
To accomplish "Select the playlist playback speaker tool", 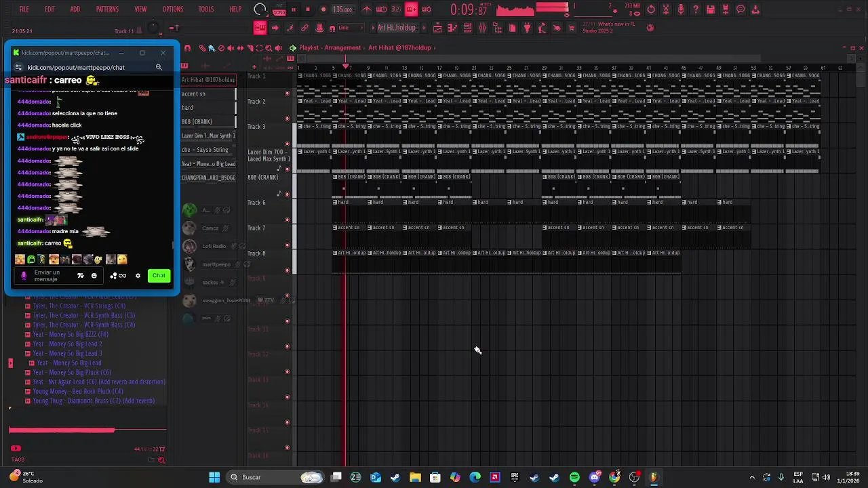I will click(x=278, y=48).
